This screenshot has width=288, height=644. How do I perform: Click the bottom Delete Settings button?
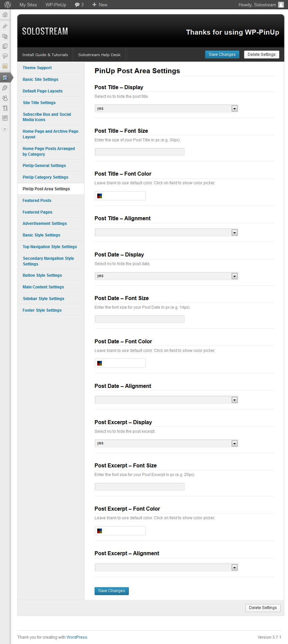tap(263, 608)
